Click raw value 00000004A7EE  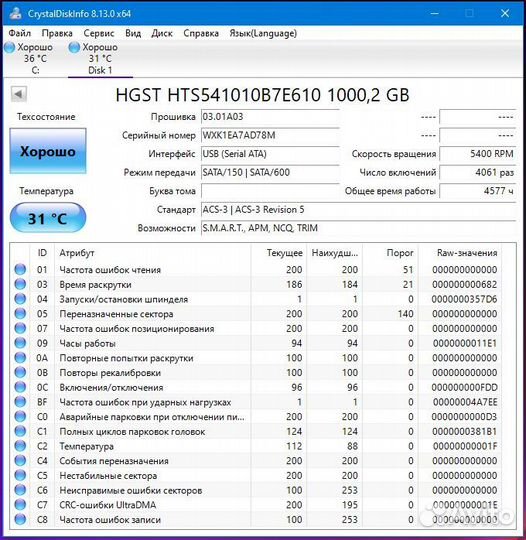click(465, 402)
